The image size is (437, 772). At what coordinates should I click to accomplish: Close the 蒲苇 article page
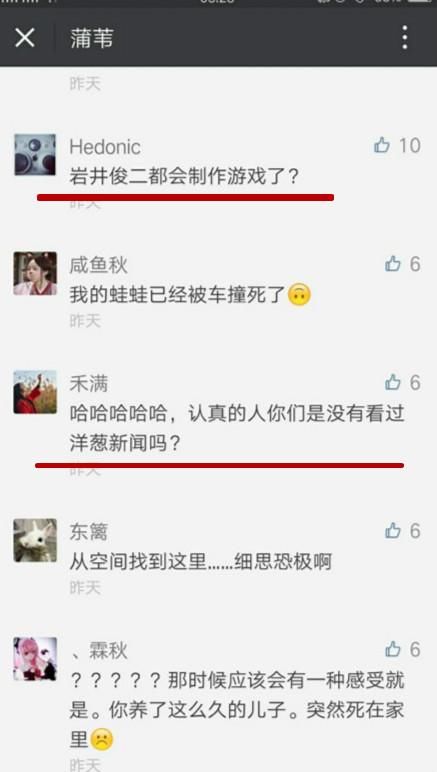point(25,37)
